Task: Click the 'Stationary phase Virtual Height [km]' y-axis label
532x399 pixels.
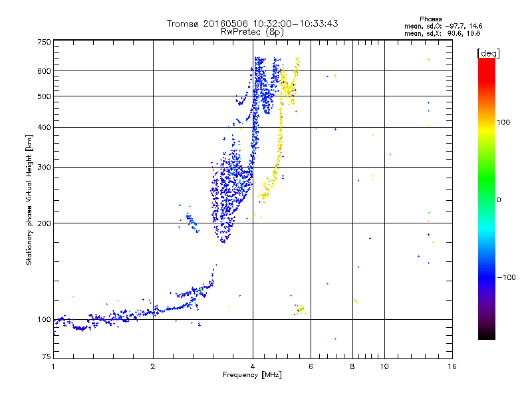Action: [29, 199]
